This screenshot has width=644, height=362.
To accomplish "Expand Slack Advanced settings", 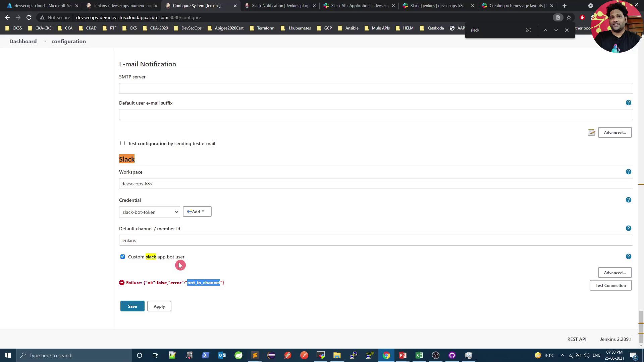I will [x=614, y=273].
